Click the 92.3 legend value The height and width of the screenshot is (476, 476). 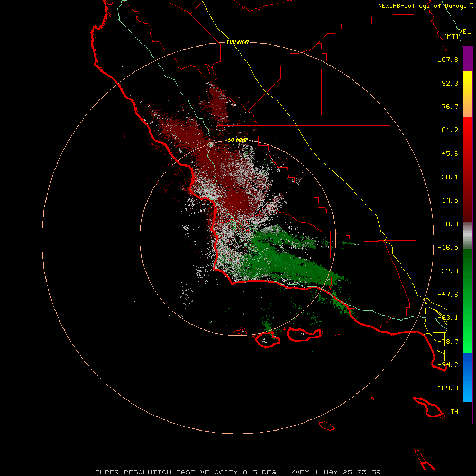(450, 83)
